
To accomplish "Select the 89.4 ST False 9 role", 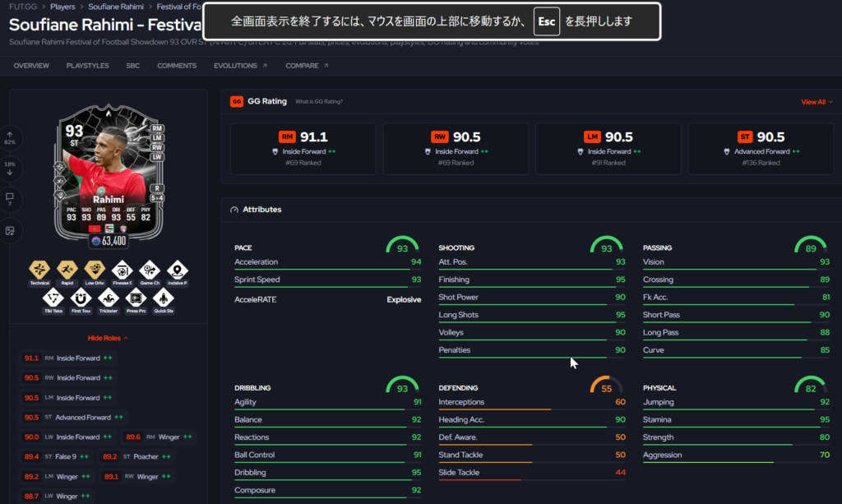I will [x=57, y=457].
